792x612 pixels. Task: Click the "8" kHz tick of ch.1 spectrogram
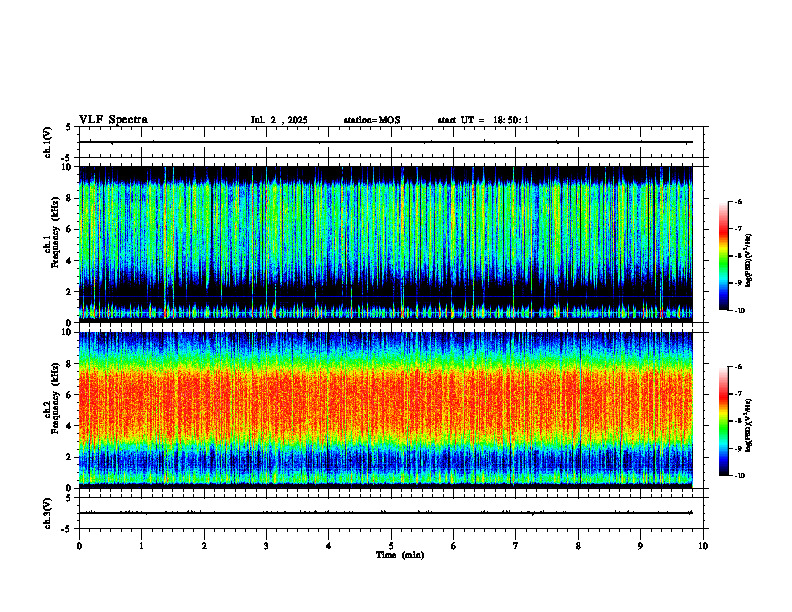(71, 198)
